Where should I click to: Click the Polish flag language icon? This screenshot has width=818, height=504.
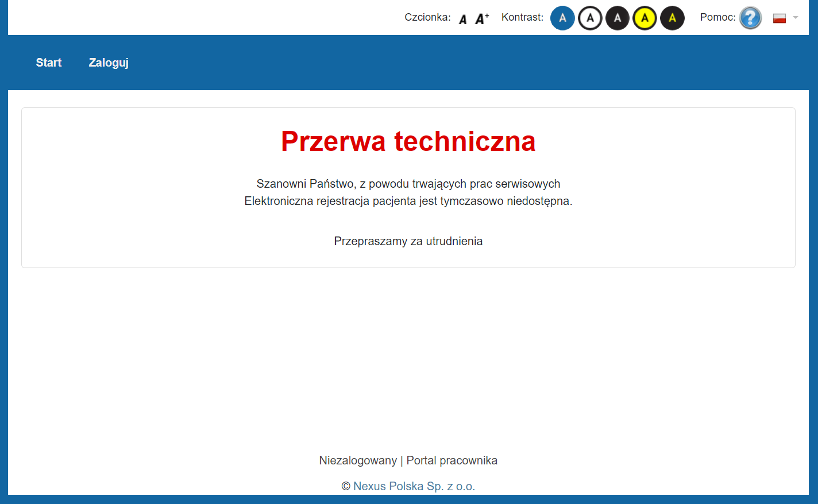point(780,18)
